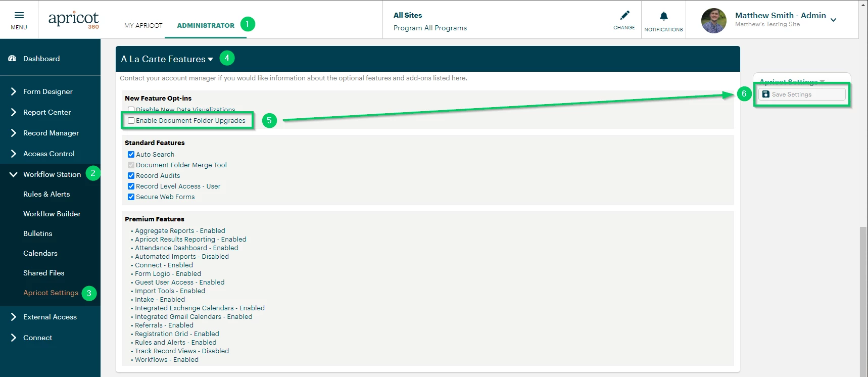Image resolution: width=868 pixels, height=377 pixels.
Task: Collapse the A La Carte Features section
Action: click(210, 60)
